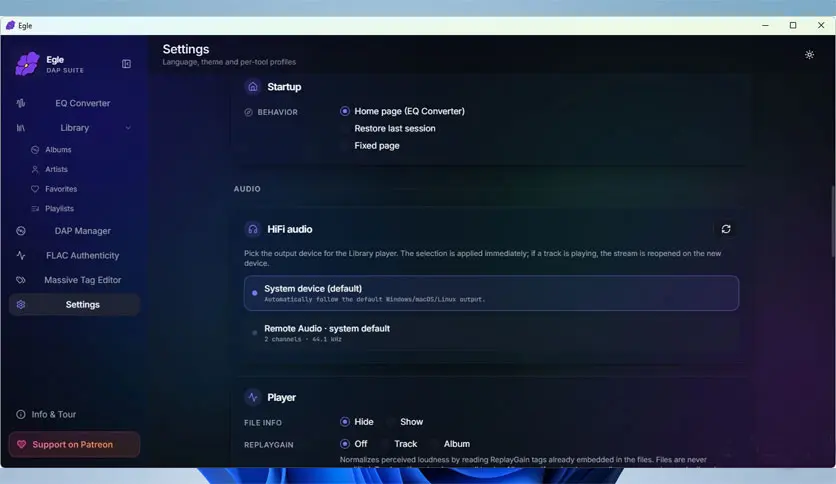This screenshot has width=836, height=484.
Task: Open Library from sidebar
Action: click(75, 128)
